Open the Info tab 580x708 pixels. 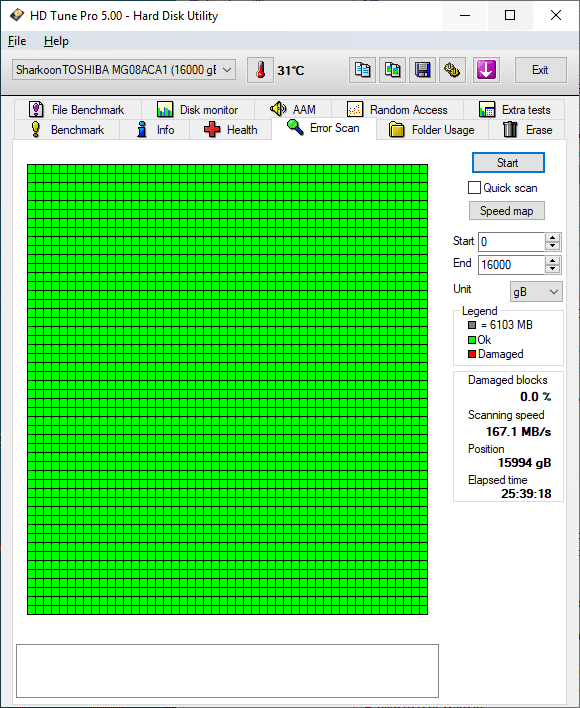tap(155, 130)
